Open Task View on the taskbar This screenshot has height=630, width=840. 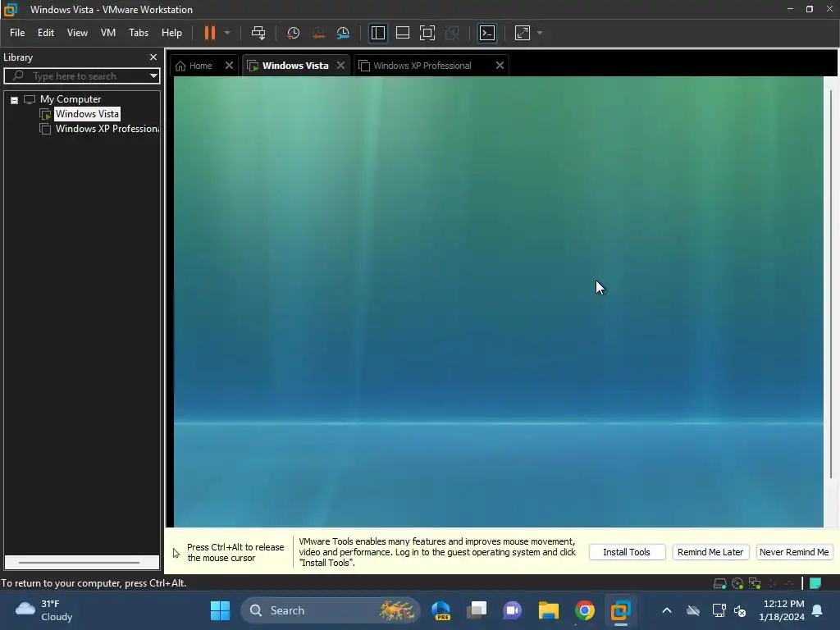tap(477, 610)
